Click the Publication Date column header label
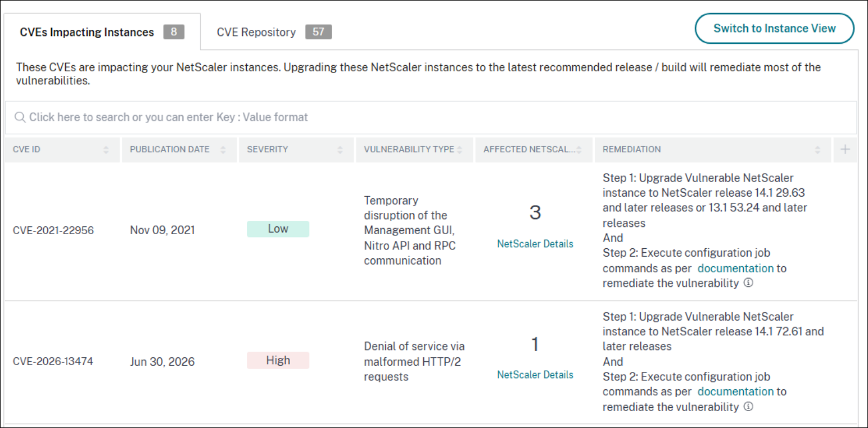Viewport: 868px width, 428px height. (170, 149)
